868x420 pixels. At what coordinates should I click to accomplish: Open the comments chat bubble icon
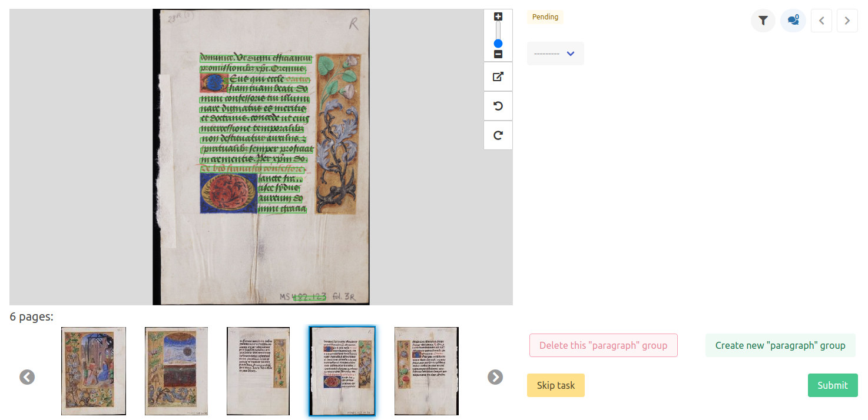(793, 21)
